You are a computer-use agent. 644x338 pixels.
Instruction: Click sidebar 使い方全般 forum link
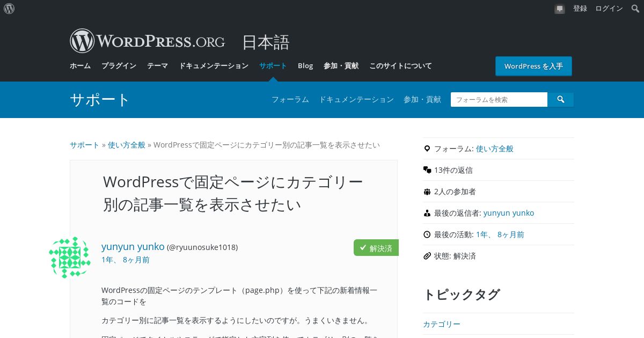tap(495, 149)
